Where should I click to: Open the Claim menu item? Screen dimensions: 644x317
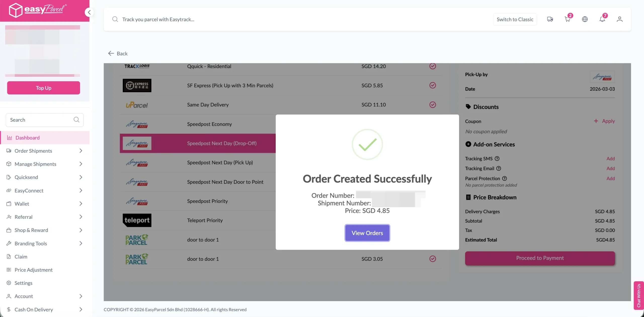pyautogui.click(x=21, y=257)
